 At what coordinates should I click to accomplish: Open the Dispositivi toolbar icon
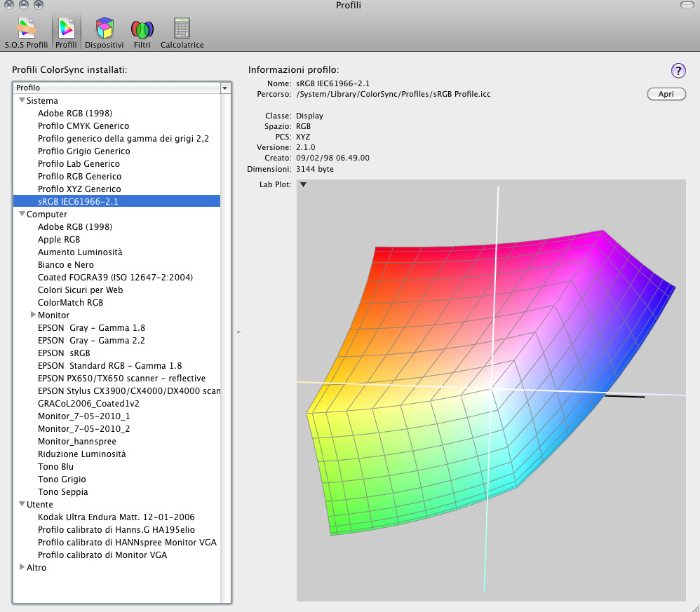pos(105,29)
